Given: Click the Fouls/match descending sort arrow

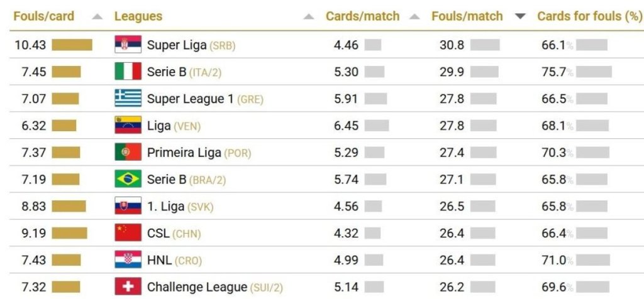Looking at the screenshot, I should click(x=520, y=17).
